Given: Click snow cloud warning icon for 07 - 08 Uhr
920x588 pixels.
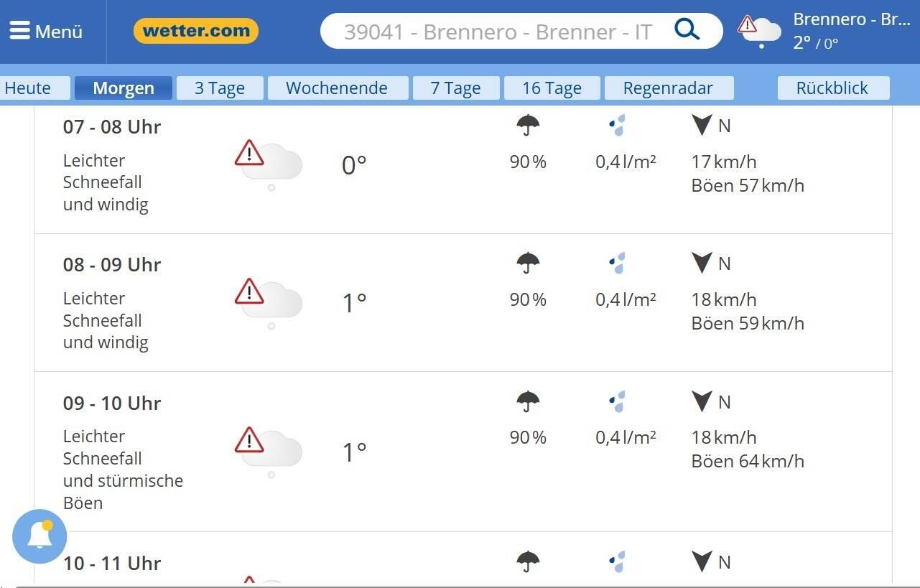Looking at the screenshot, I should pyautogui.click(x=268, y=163).
